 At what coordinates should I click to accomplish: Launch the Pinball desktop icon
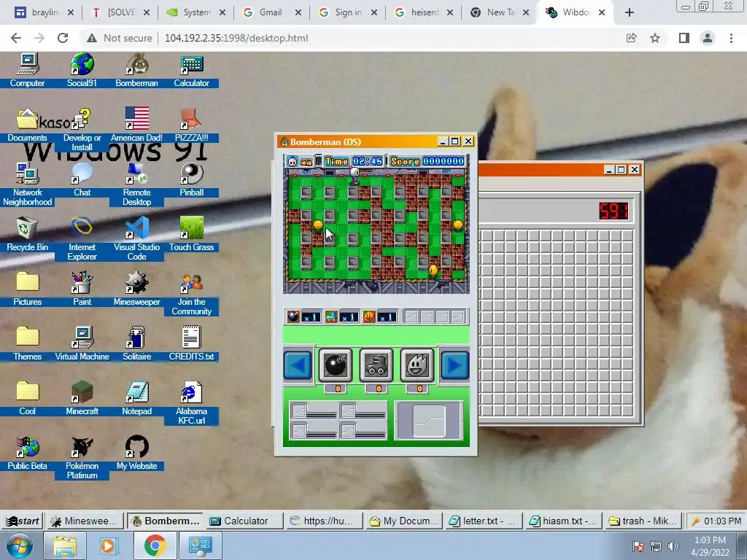192,174
